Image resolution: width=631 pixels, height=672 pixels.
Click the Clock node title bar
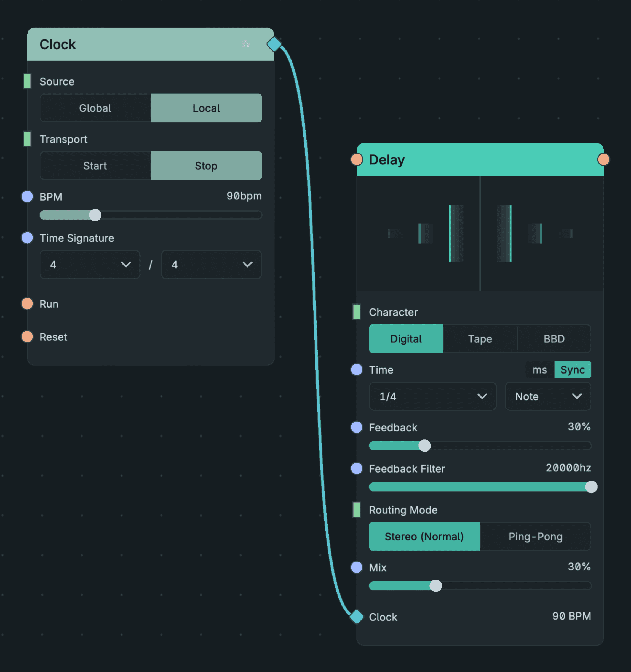click(151, 44)
